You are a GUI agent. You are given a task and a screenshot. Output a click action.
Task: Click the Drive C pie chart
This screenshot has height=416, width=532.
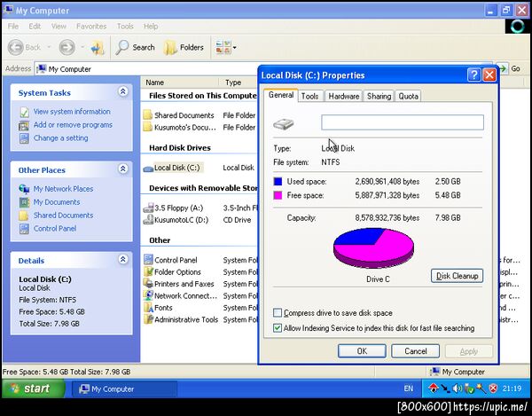coord(373,248)
